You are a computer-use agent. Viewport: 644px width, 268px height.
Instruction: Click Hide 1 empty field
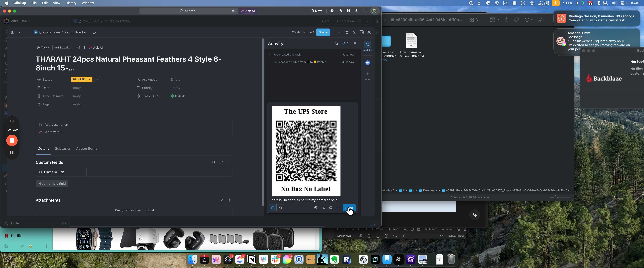(x=52, y=183)
